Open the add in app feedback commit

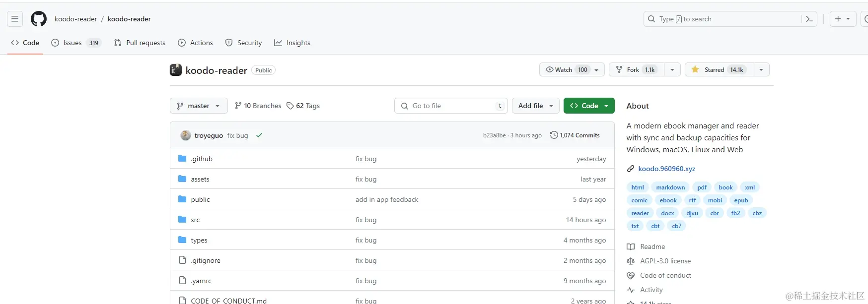(387, 199)
